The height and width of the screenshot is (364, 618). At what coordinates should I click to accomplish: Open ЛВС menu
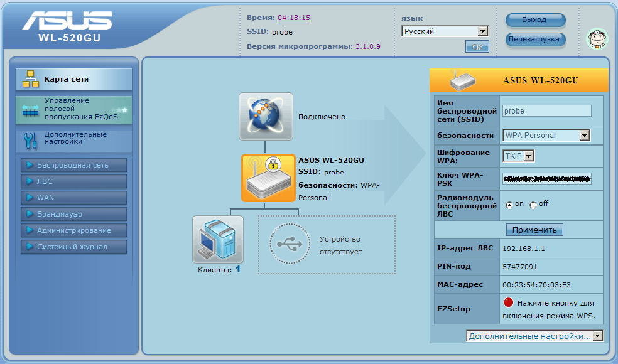coord(73,181)
